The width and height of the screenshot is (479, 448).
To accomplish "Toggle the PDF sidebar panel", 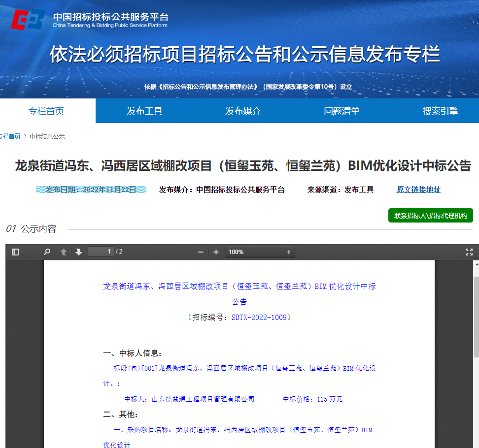I will (15, 252).
